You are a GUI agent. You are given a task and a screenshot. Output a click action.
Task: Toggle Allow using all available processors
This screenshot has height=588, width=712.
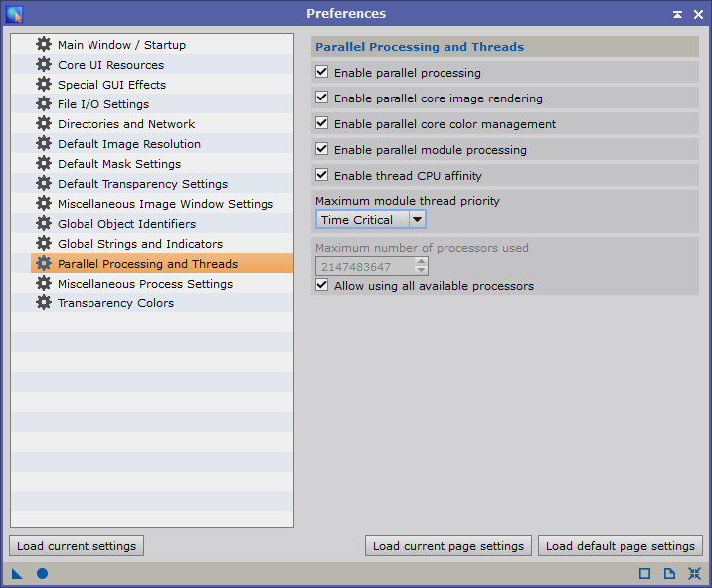tap(322, 286)
